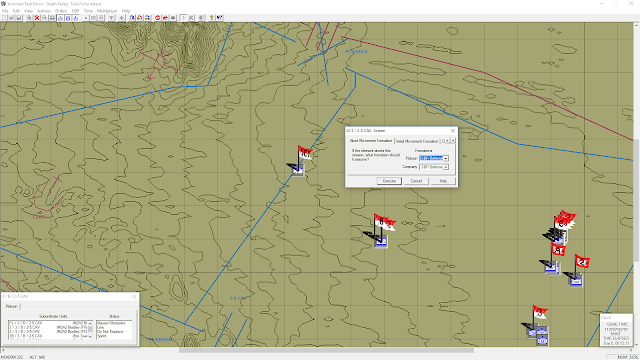
Task: Click the tab strip right scroll arrow
Action: click(x=453, y=140)
